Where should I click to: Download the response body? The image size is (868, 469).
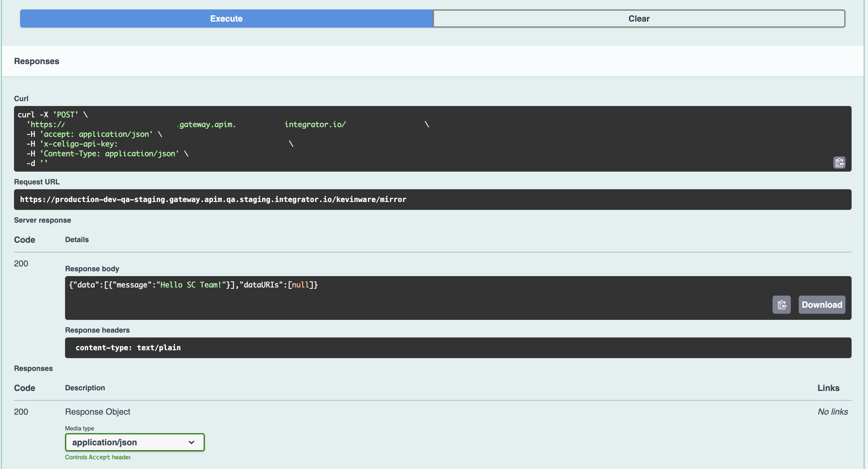pos(821,305)
